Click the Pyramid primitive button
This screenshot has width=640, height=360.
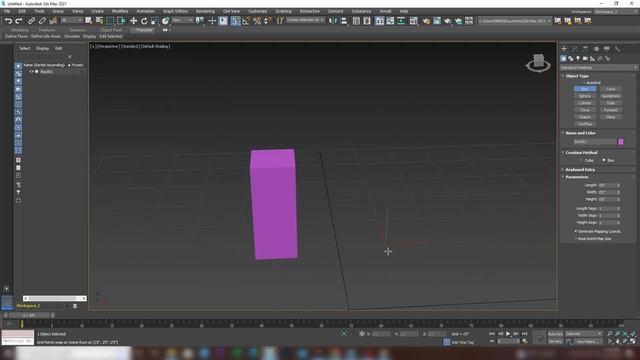pos(611,110)
